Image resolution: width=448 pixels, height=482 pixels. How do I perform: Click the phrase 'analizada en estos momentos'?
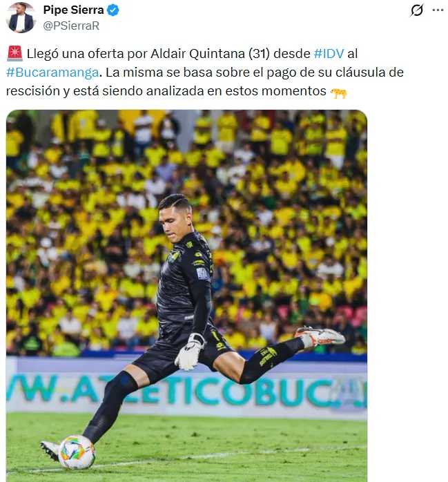(x=236, y=91)
